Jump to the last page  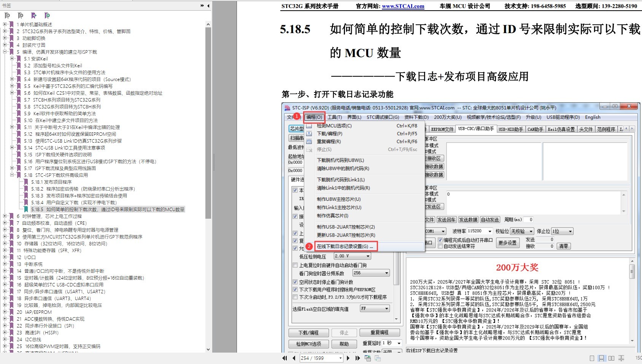[358, 358]
